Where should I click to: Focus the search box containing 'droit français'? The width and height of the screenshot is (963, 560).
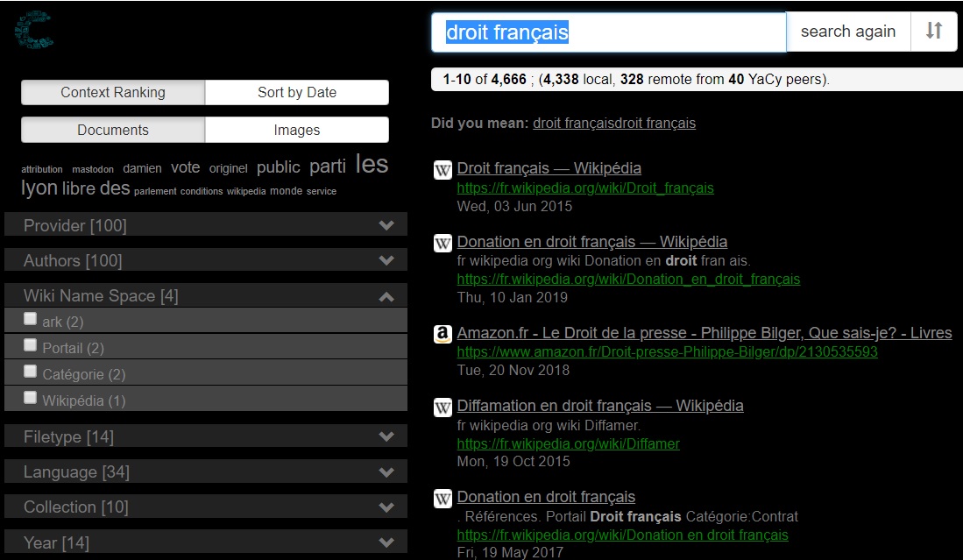click(609, 32)
